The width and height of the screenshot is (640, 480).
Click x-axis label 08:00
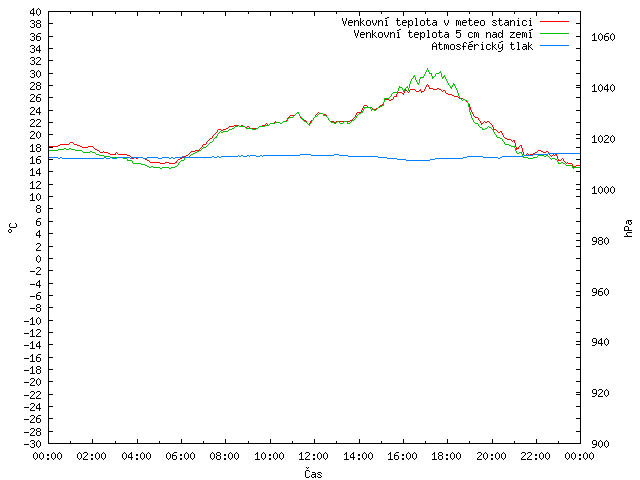pyautogui.click(x=225, y=456)
